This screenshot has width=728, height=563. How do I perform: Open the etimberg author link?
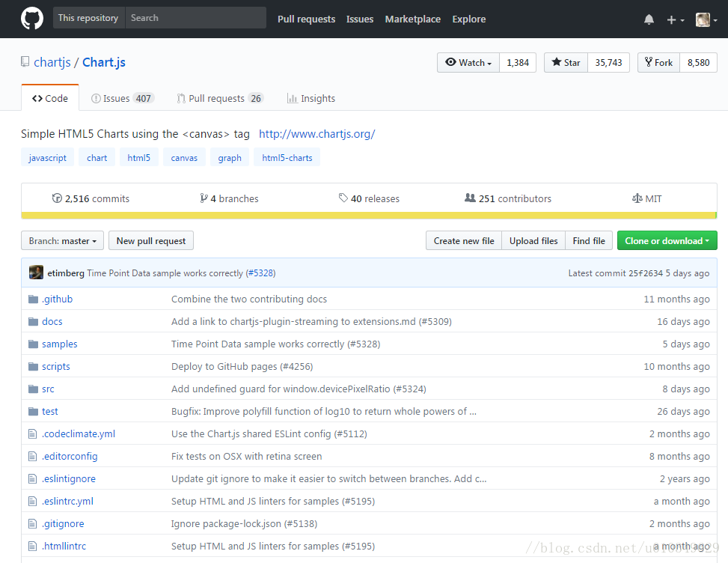(x=66, y=273)
